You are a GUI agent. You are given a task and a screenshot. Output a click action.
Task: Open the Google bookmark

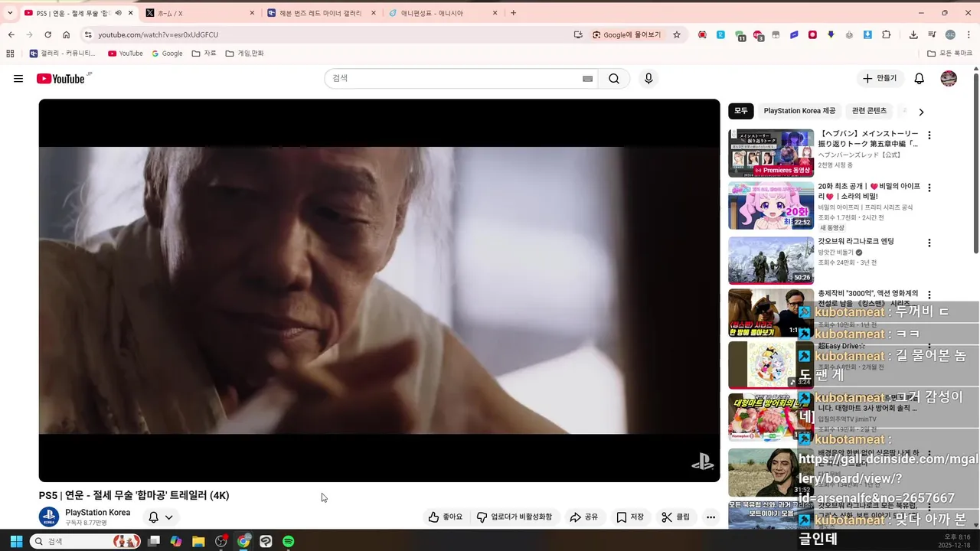(167, 54)
